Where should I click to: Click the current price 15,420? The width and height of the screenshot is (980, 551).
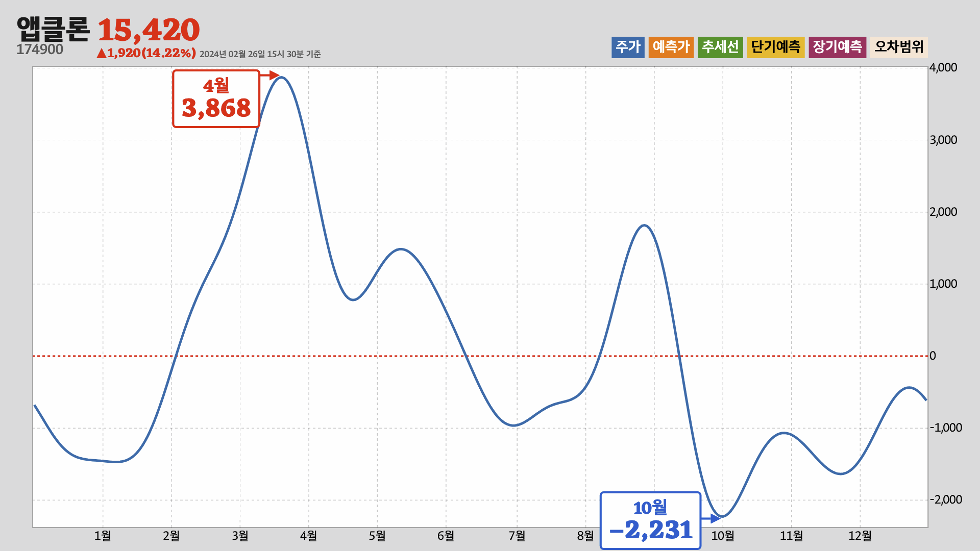(149, 30)
